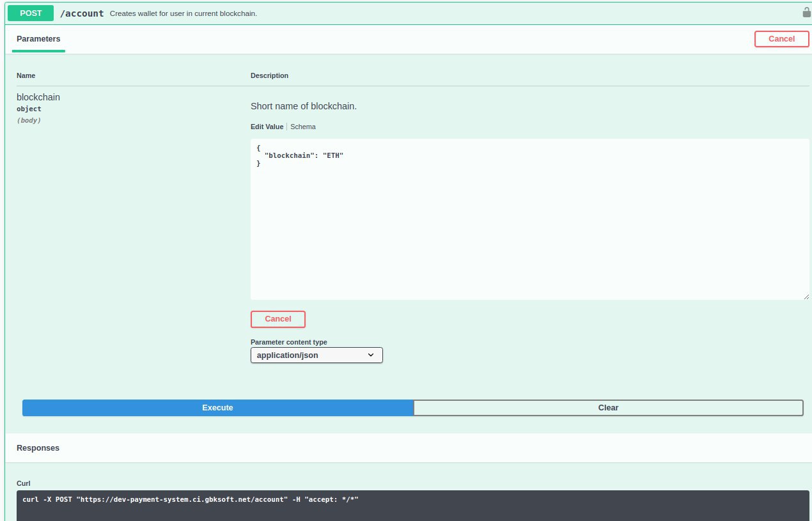Viewport: 812px width, 521px height.
Task: Click the 'Description' column header
Action: (269, 75)
